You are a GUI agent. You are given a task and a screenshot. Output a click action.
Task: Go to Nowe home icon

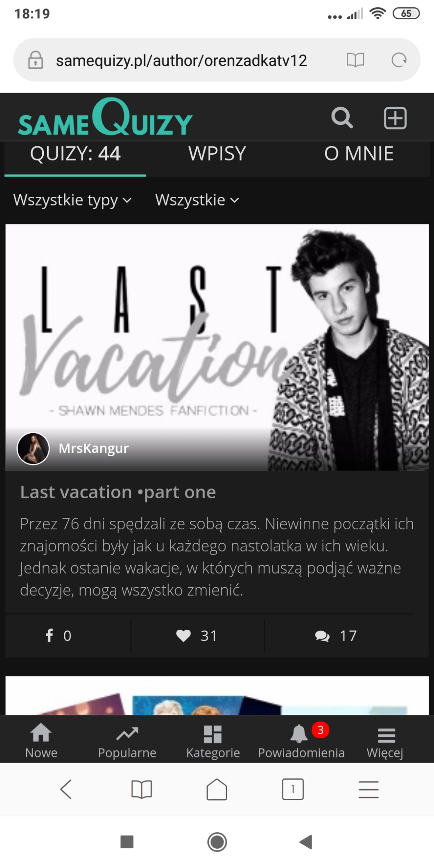tap(41, 741)
